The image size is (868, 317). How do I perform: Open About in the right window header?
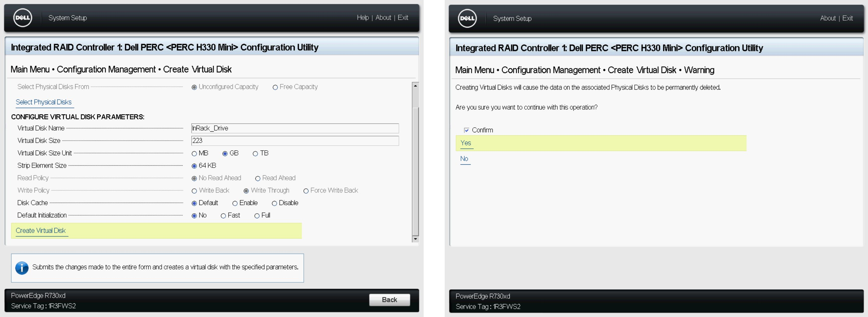pos(828,18)
